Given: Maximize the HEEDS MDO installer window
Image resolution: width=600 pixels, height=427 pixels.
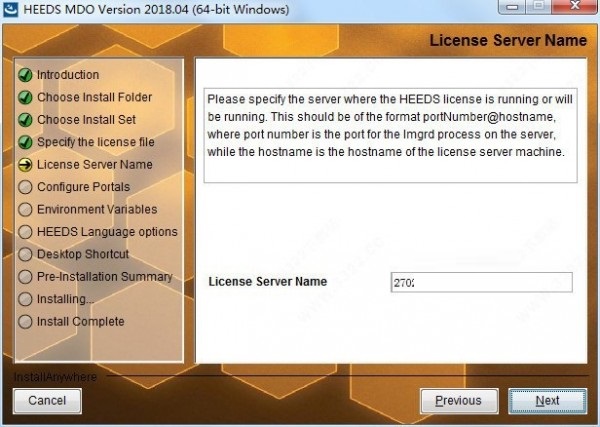Looking at the screenshot, I should tap(539, 6).
